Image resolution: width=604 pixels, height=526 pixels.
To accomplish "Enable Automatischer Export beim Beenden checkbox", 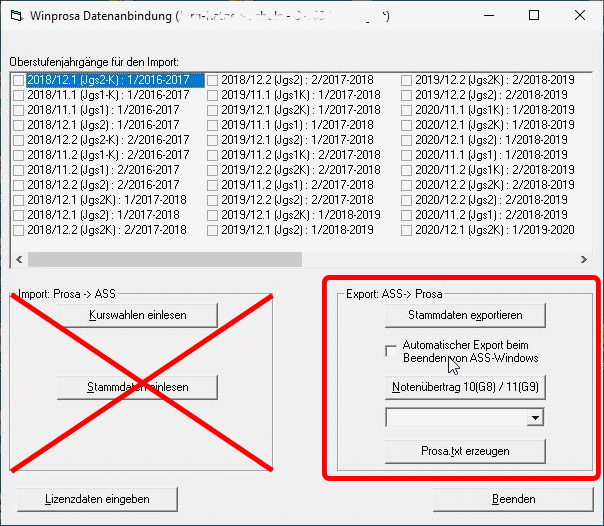I will click(392, 351).
